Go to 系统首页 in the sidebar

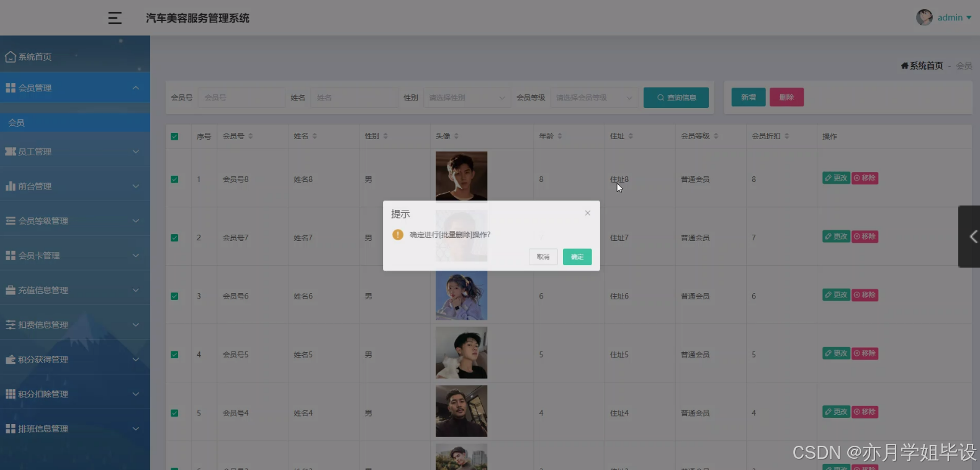75,56
